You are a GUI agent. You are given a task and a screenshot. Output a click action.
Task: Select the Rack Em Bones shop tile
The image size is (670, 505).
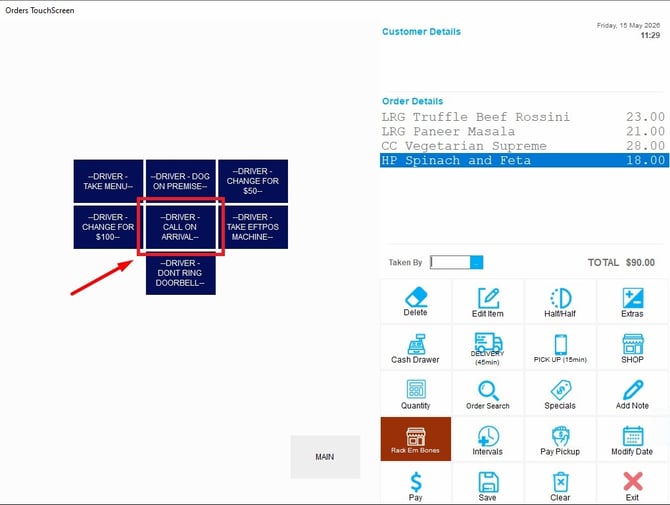415,439
